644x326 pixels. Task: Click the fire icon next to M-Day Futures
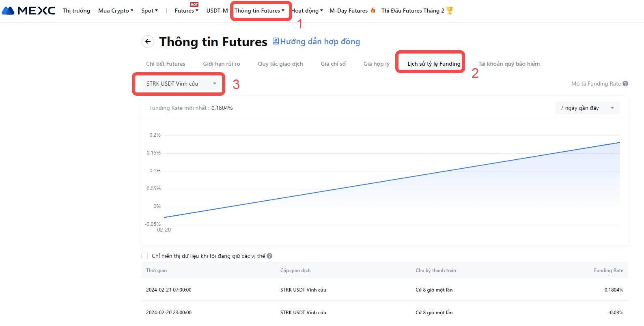coord(373,11)
